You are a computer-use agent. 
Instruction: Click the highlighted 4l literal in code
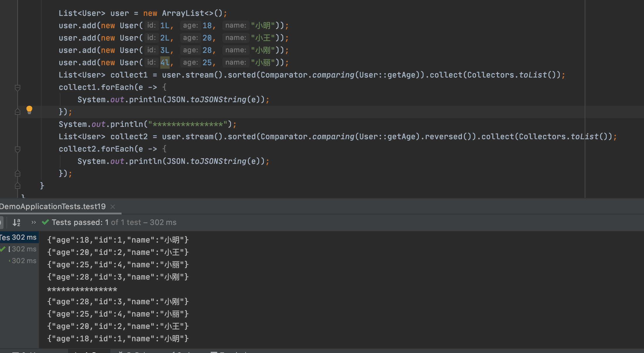(165, 63)
